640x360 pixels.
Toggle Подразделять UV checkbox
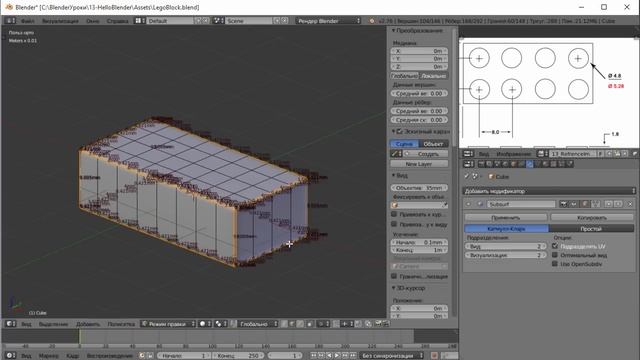pyautogui.click(x=555, y=246)
